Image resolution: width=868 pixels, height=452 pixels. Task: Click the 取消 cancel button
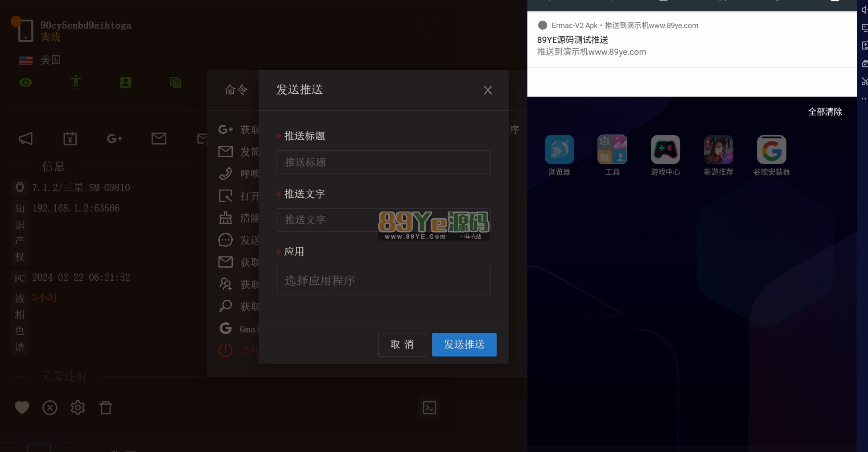pos(402,344)
